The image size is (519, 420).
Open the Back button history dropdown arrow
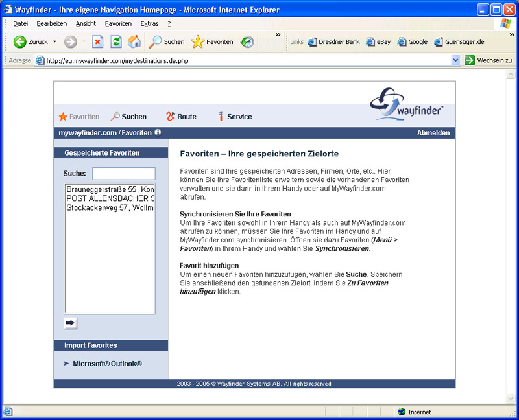tap(54, 42)
